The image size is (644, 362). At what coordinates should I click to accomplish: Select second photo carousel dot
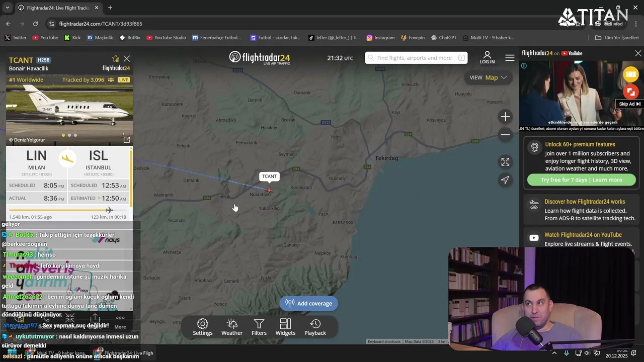point(69,135)
